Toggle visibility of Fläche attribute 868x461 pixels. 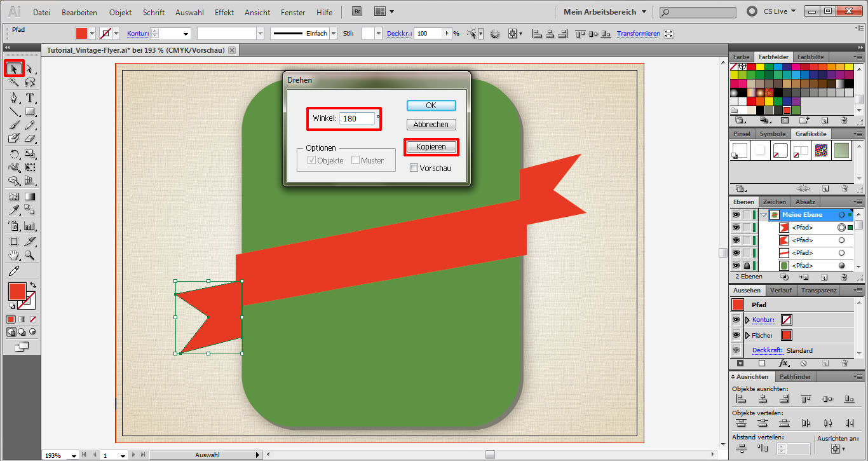(x=736, y=335)
